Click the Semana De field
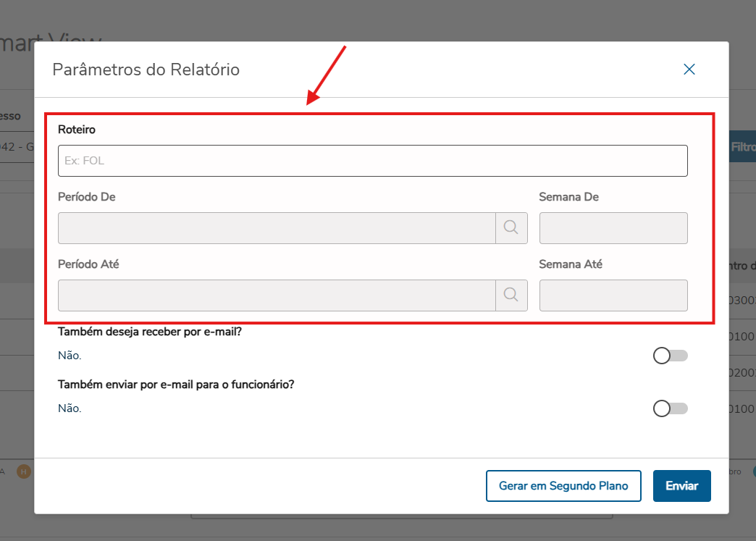 (x=613, y=228)
